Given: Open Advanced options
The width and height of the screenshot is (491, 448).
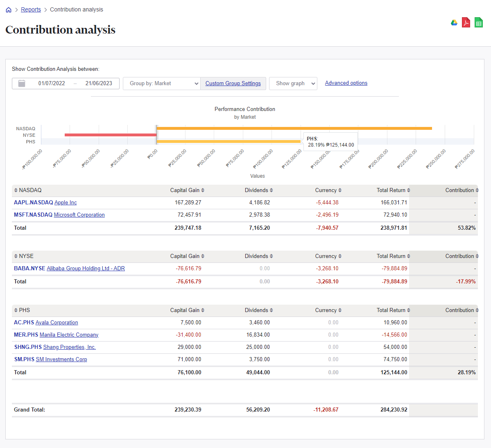Looking at the screenshot, I should point(346,83).
